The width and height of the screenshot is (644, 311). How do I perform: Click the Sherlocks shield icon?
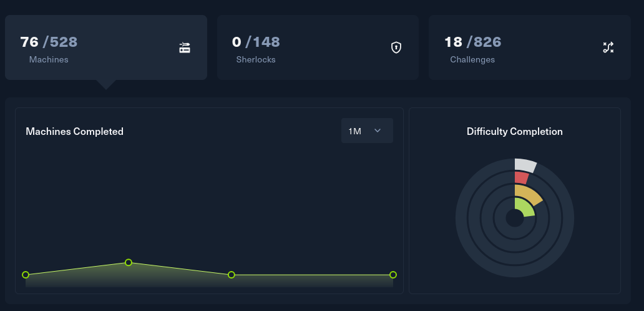tap(396, 47)
